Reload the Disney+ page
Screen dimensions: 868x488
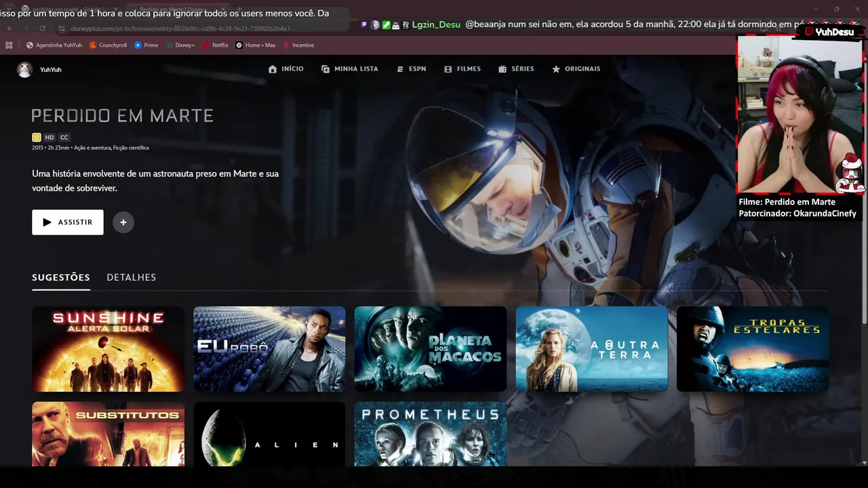coord(42,28)
